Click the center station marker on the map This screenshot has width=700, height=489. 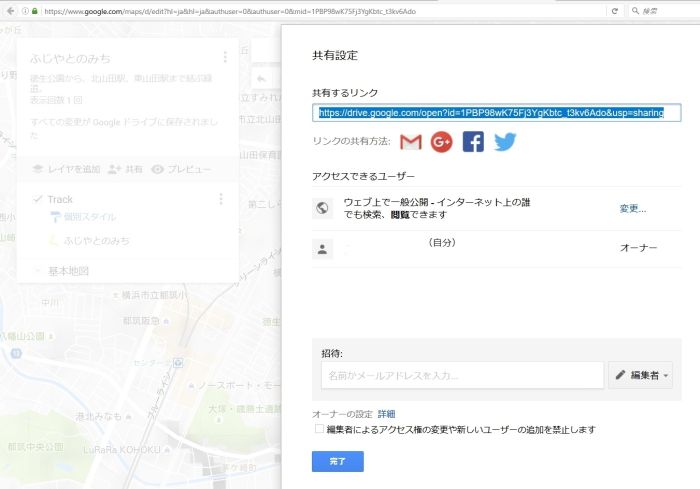click(178, 363)
